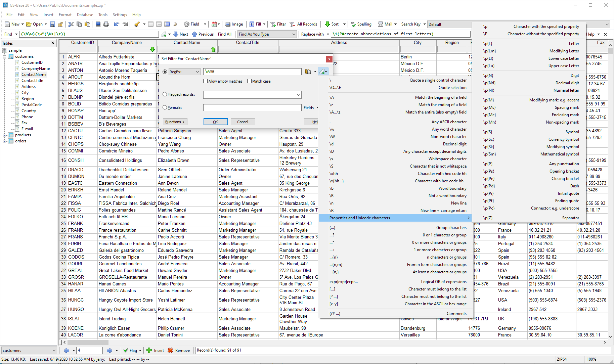Click the Copy icon in toolbar
This screenshot has width=614, height=364.
[79, 24]
